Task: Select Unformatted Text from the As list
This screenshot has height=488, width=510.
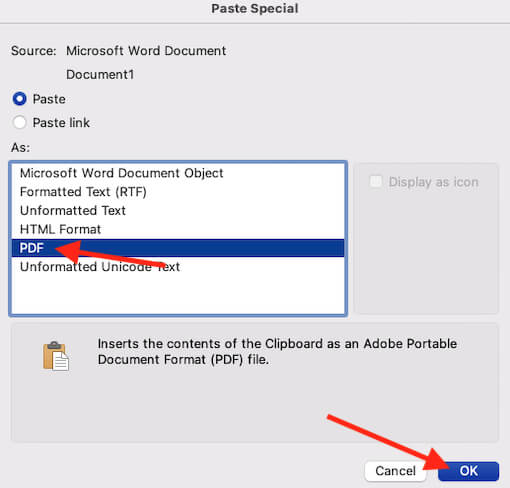Action: (178, 210)
